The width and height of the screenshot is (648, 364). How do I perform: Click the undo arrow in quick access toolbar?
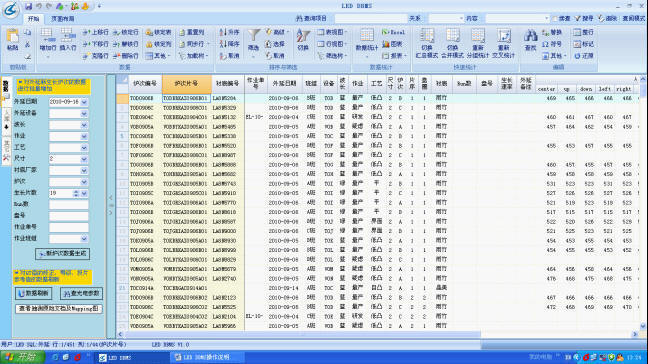pos(39,6)
